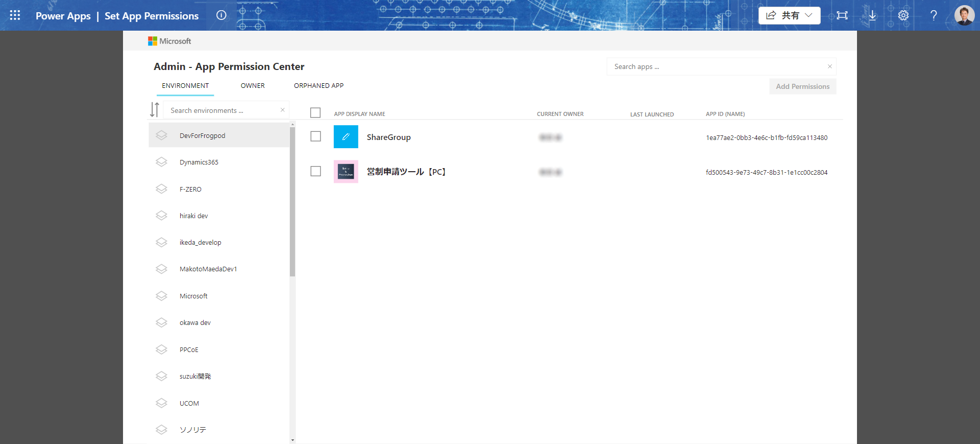Focus the Search environments input field

click(226, 110)
